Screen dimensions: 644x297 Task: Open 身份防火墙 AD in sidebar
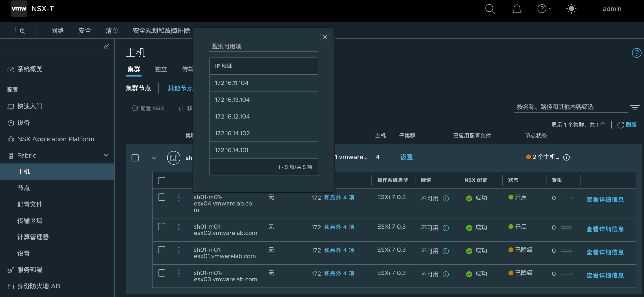[34, 286]
